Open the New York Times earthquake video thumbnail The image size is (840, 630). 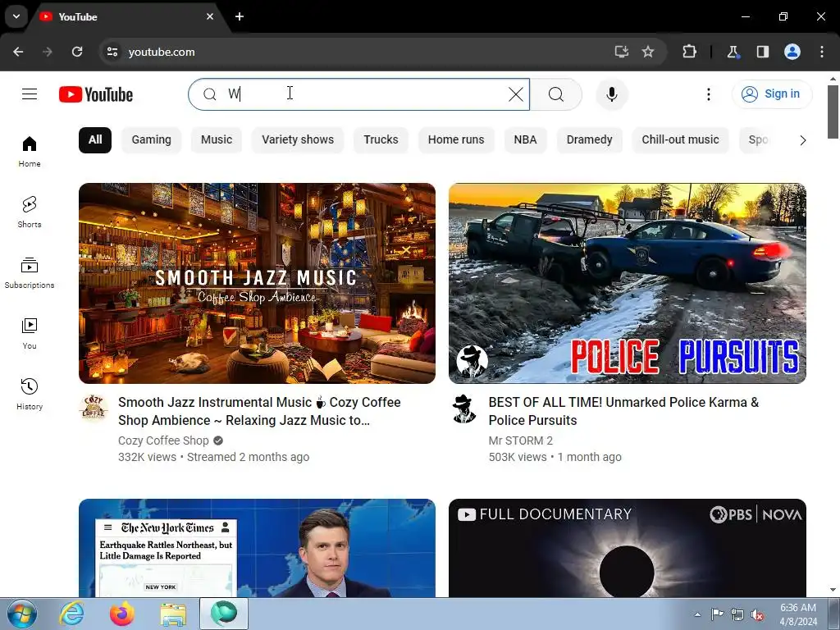[x=257, y=548]
